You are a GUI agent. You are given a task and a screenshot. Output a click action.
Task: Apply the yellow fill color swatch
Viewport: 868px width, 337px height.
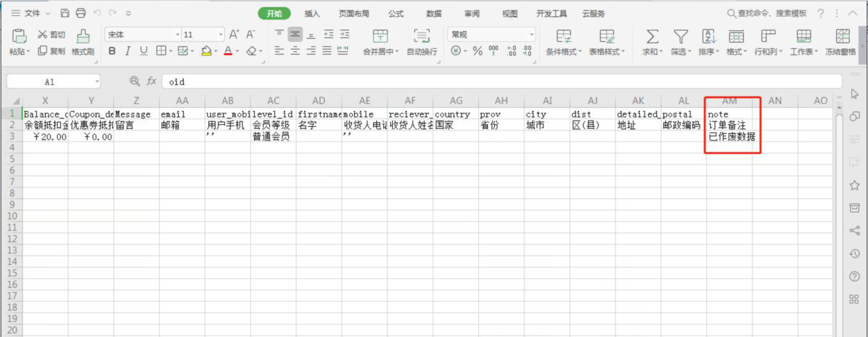(206, 51)
